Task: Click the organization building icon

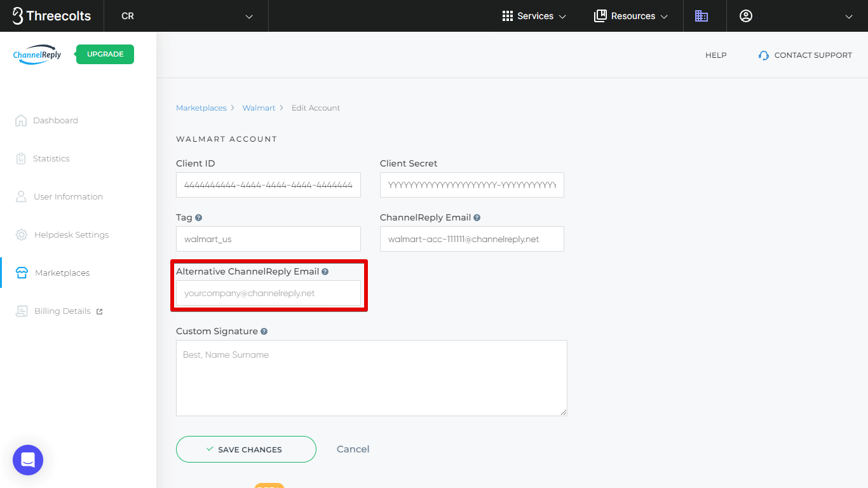Action: click(702, 16)
